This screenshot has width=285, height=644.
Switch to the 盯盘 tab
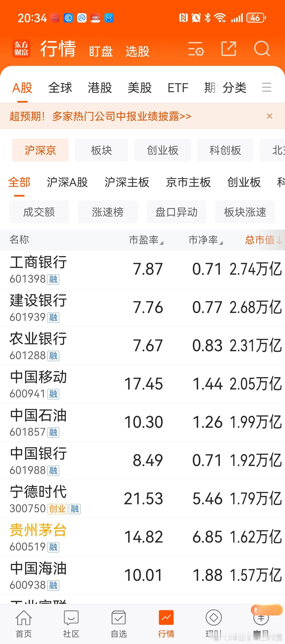click(101, 51)
